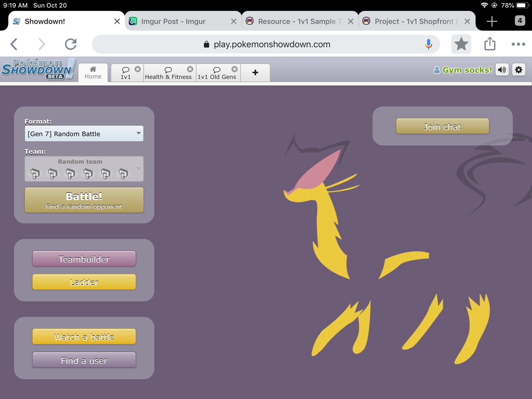The height and width of the screenshot is (399, 532).
Task: Open the Teambuilder
Action: pyautogui.click(x=84, y=259)
